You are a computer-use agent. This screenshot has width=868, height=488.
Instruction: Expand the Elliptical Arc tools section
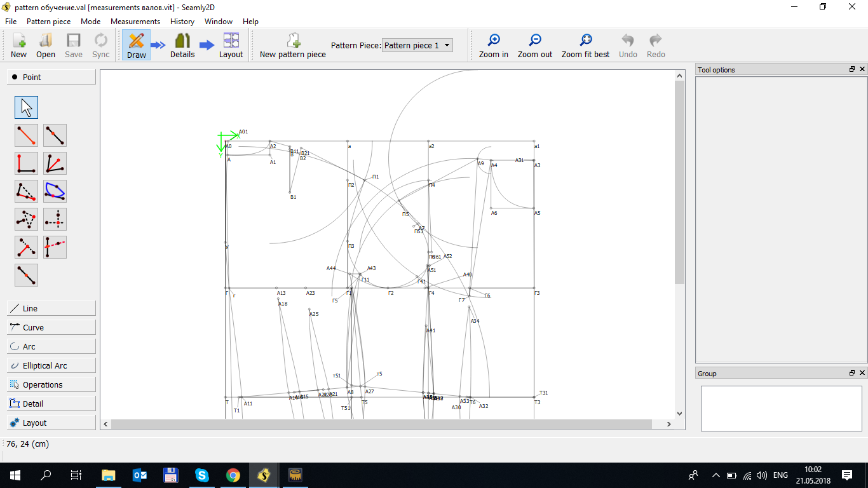point(51,365)
